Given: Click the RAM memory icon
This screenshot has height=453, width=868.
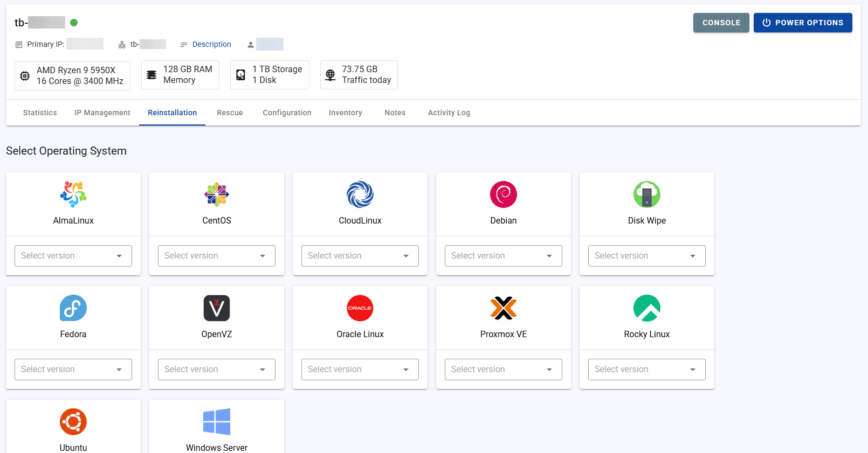Looking at the screenshot, I should coord(151,75).
